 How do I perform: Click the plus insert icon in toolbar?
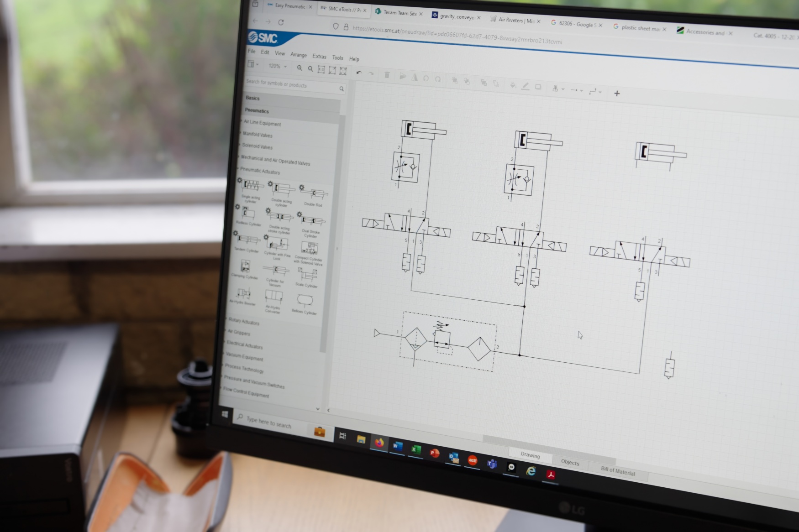(617, 94)
